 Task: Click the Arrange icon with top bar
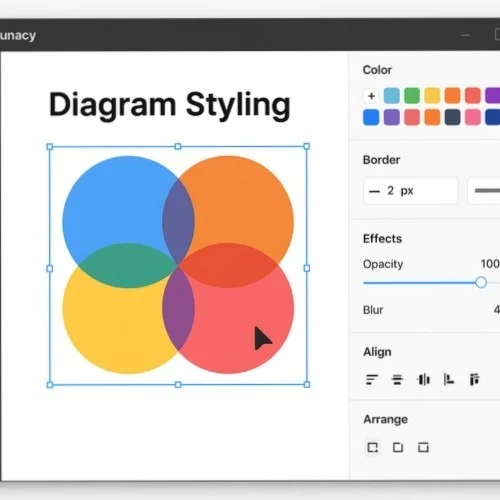click(x=423, y=447)
